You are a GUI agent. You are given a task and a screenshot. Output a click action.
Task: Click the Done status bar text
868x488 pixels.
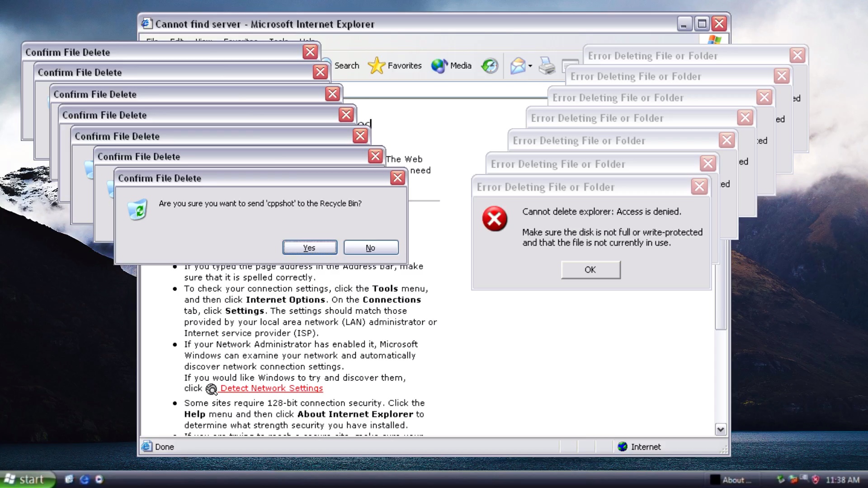[x=165, y=447]
